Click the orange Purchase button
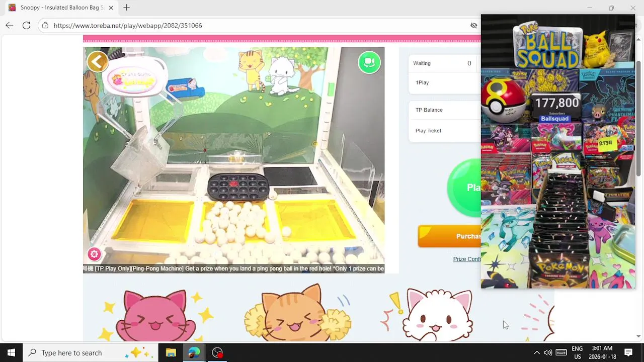644x362 pixels. (x=449, y=236)
